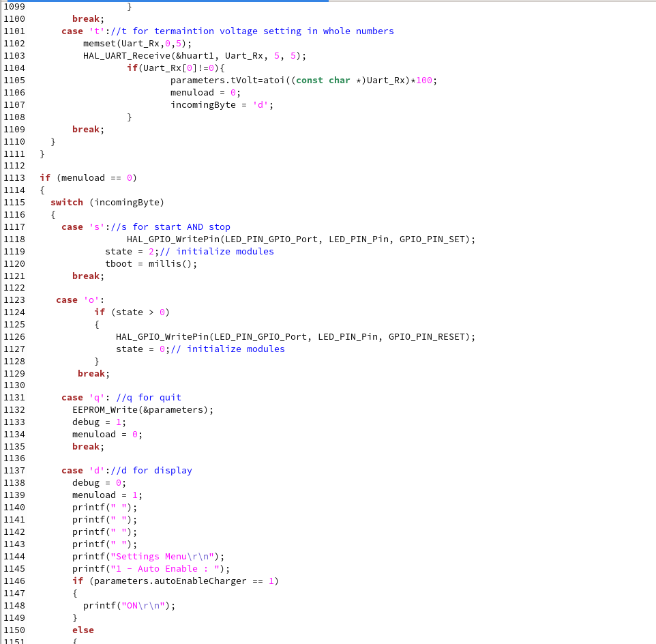Click the switch keyword before incomingByte
Screen dimensions: 656x644
click(67, 203)
